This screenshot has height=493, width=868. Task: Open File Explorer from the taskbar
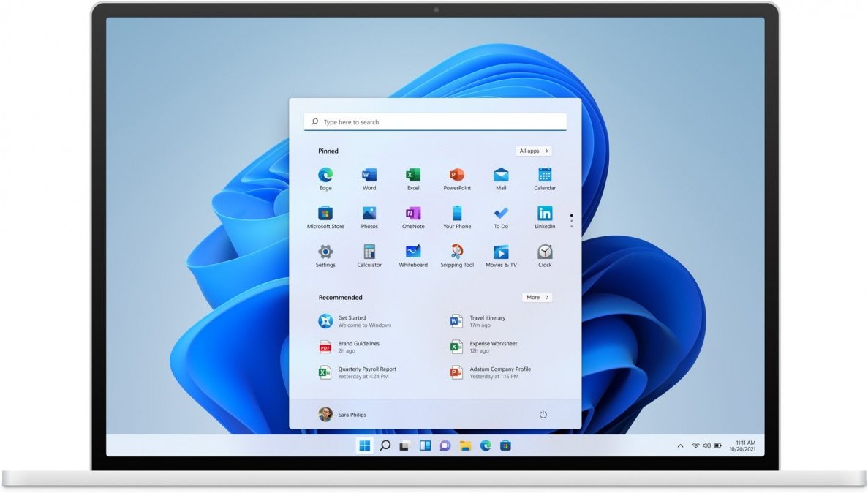point(465,445)
